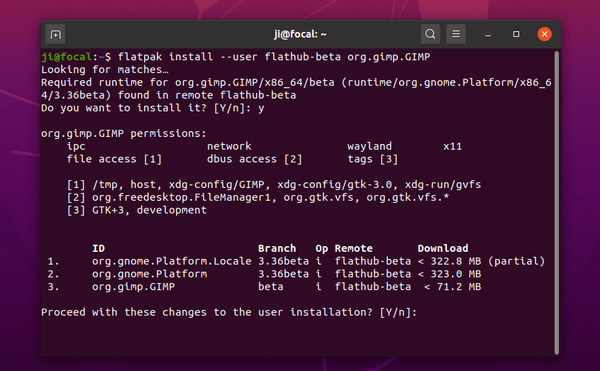The width and height of the screenshot is (600, 371).
Task: Click the 'Do you want to install it?' line
Action: (x=153, y=108)
